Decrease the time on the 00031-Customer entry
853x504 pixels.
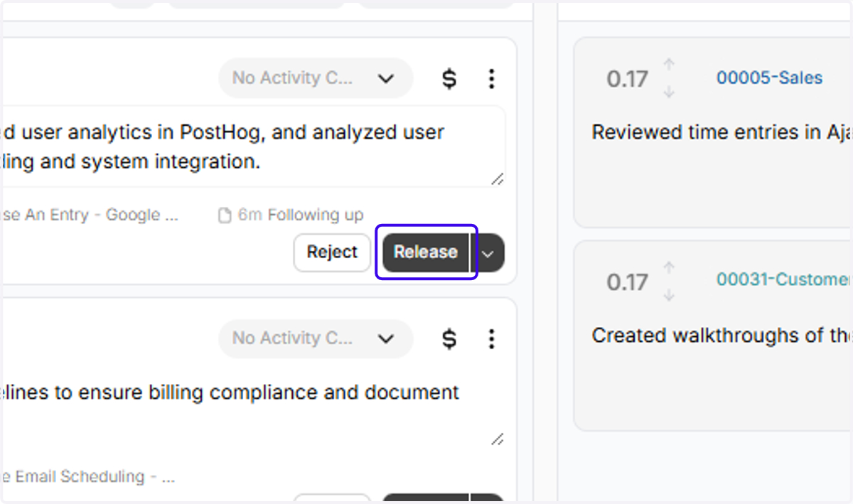tap(669, 295)
